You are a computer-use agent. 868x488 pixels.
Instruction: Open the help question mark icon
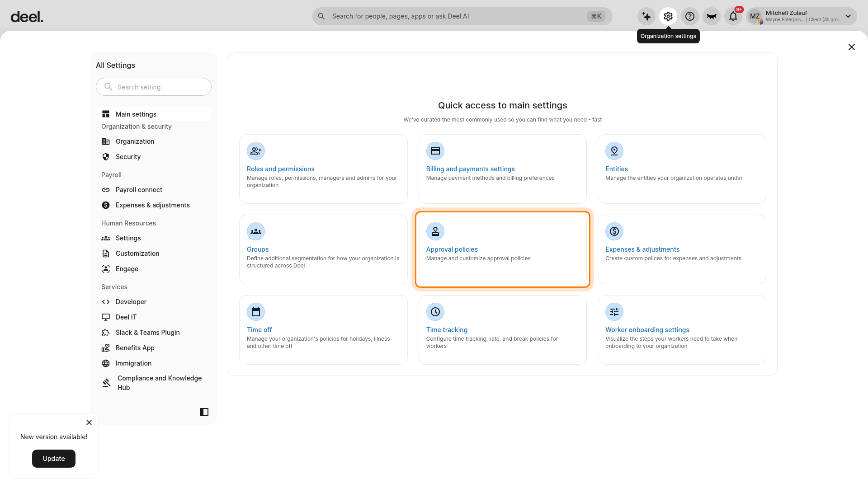pyautogui.click(x=690, y=17)
